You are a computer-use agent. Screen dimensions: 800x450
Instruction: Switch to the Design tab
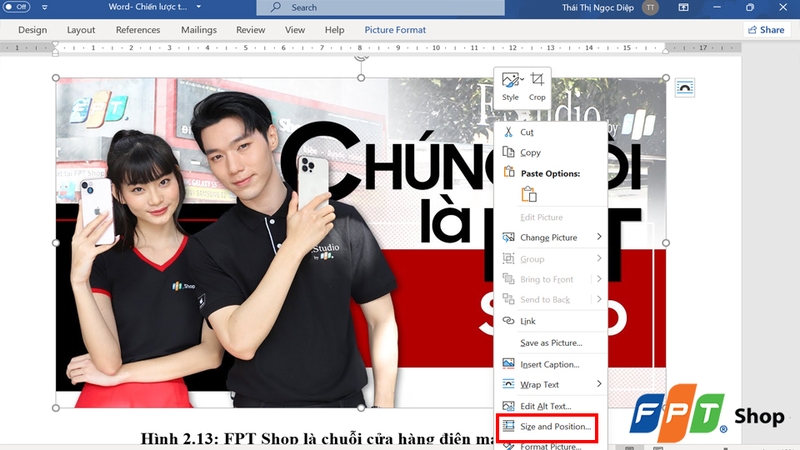(33, 30)
